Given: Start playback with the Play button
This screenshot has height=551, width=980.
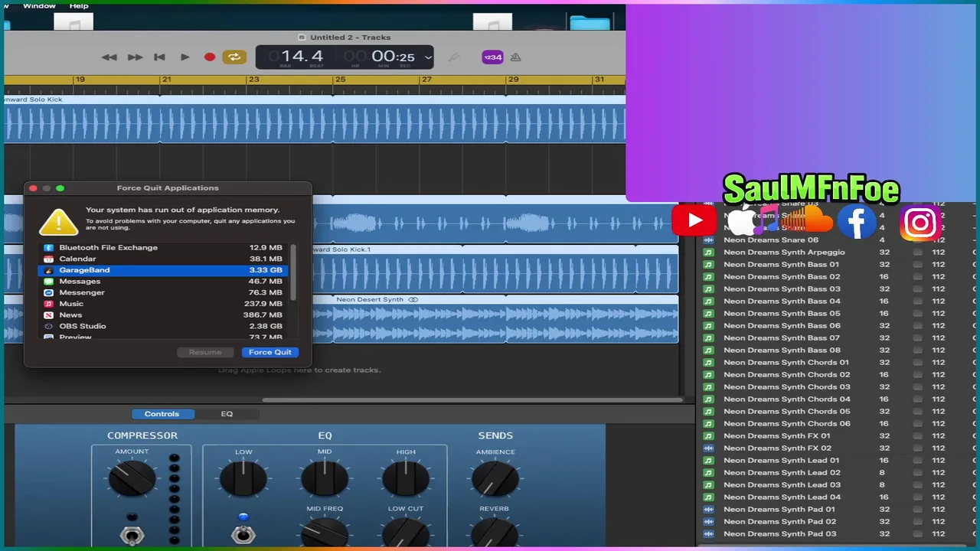Looking at the screenshot, I should click(185, 57).
